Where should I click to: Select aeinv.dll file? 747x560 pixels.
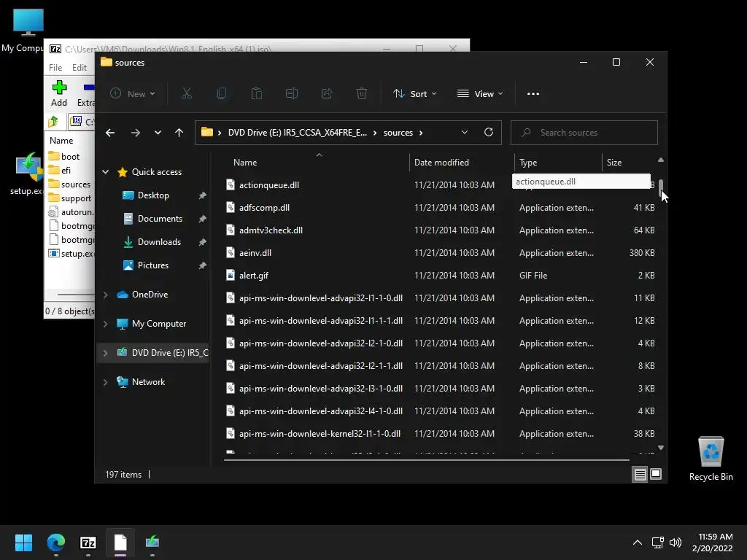click(x=255, y=253)
